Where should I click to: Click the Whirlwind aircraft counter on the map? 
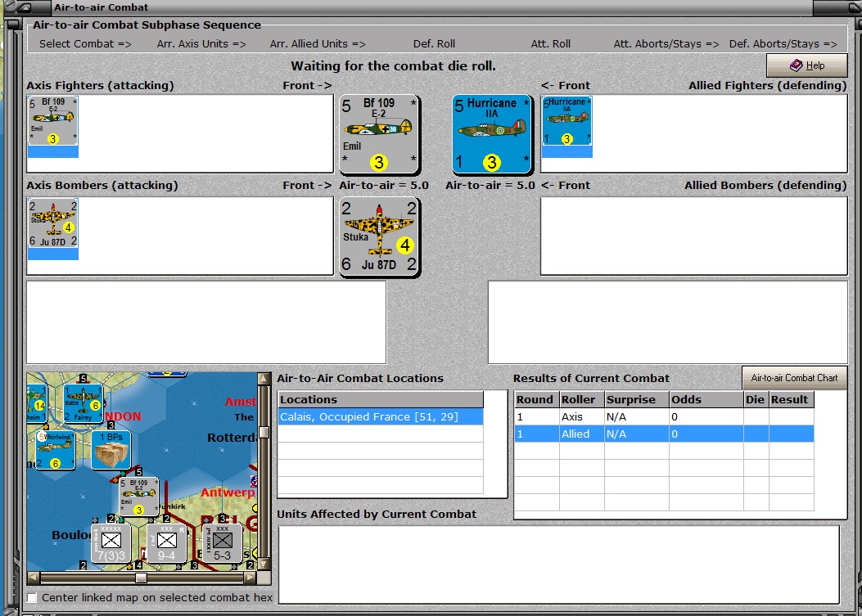56,450
